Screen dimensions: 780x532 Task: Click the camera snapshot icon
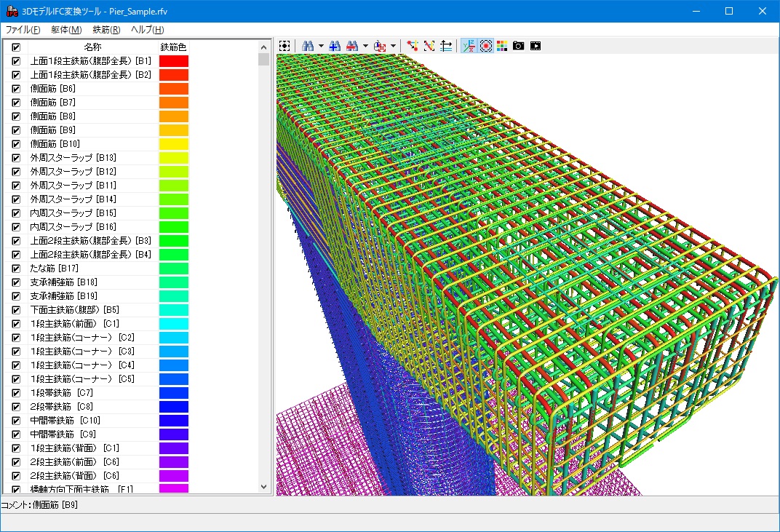tap(518, 46)
